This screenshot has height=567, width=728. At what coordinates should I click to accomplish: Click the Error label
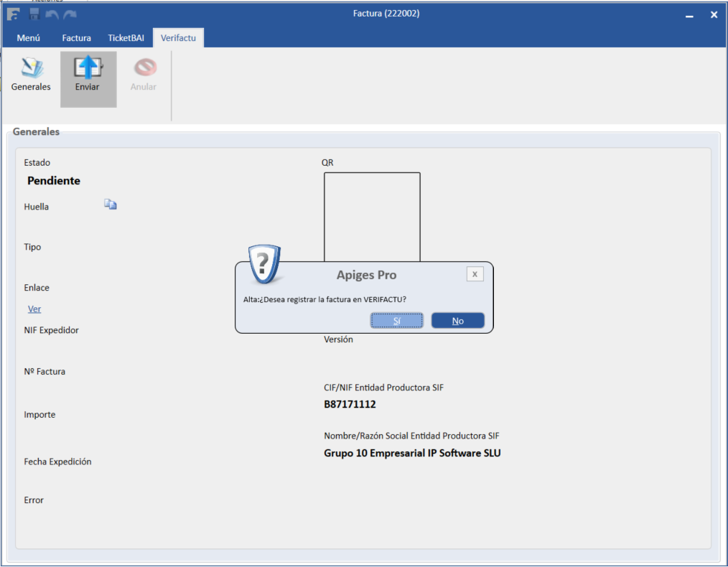click(x=34, y=500)
